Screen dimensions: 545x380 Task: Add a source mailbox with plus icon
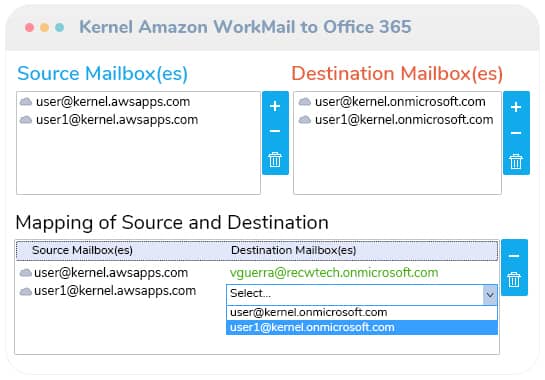click(275, 106)
